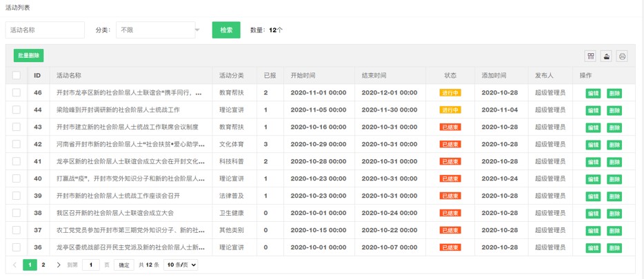The width and height of the screenshot is (644, 279).
Task: Click 删除 for row ID 44
Action: pyautogui.click(x=614, y=110)
